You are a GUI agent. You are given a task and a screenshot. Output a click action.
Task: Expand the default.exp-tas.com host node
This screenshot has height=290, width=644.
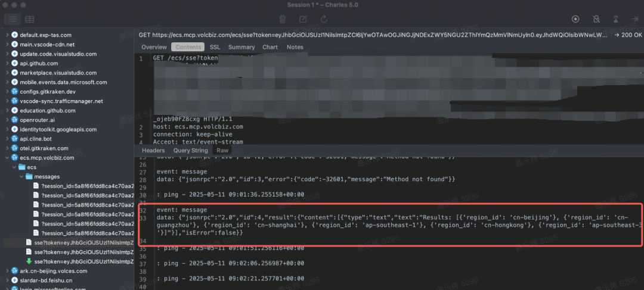tap(7, 35)
